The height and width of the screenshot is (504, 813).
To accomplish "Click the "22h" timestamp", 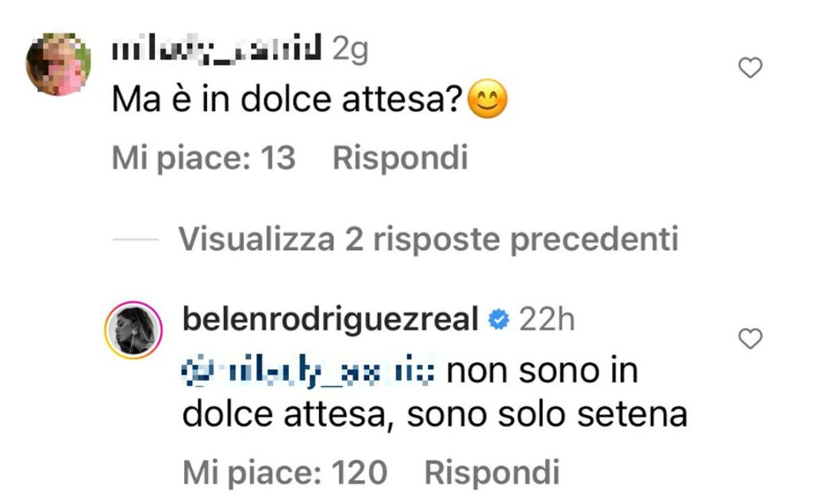I will tap(547, 320).
